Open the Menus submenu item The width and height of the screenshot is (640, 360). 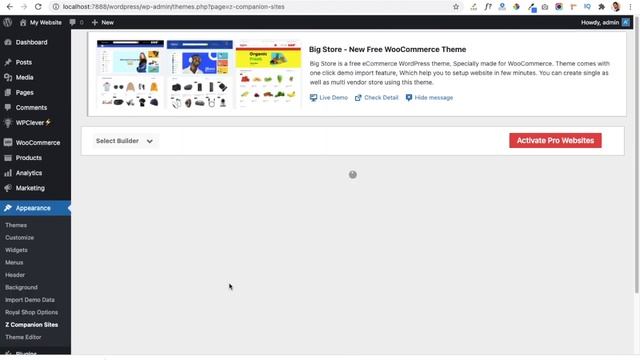pos(14,262)
